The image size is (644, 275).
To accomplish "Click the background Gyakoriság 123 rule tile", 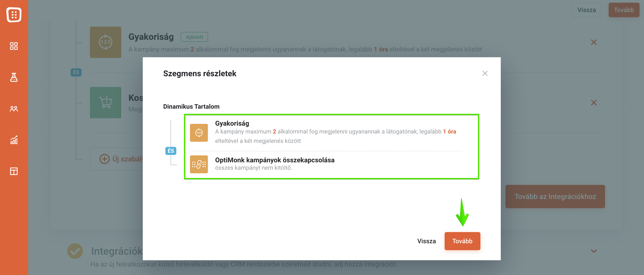I will tap(105, 42).
